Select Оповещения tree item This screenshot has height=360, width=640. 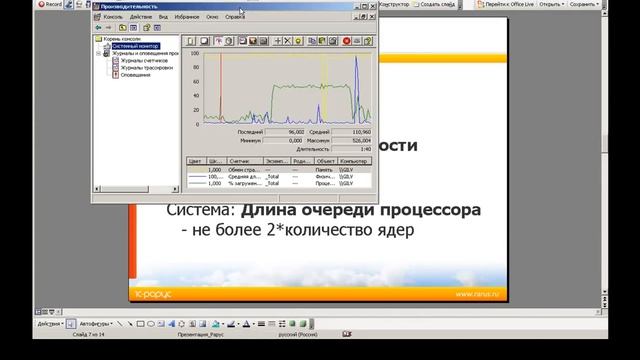[x=136, y=75]
